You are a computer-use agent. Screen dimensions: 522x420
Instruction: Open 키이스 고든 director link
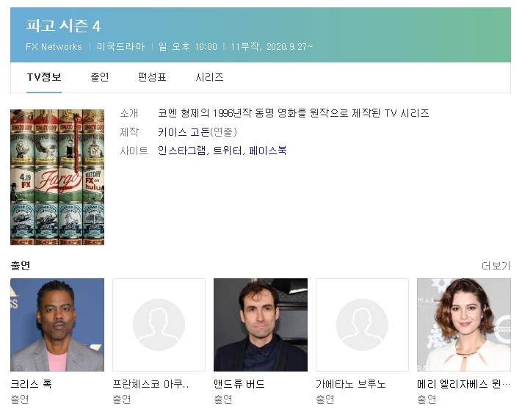pos(183,132)
